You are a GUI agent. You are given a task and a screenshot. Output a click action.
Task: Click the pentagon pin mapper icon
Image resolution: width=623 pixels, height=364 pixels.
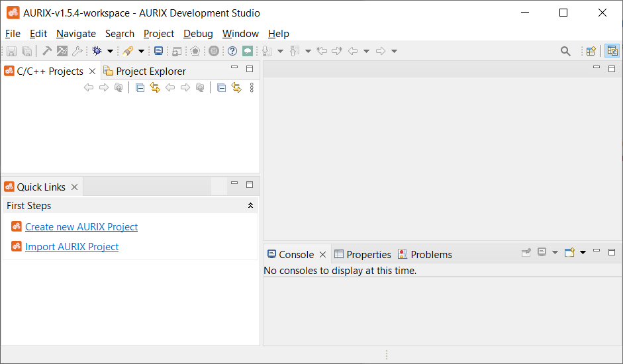click(x=195, y=51)
